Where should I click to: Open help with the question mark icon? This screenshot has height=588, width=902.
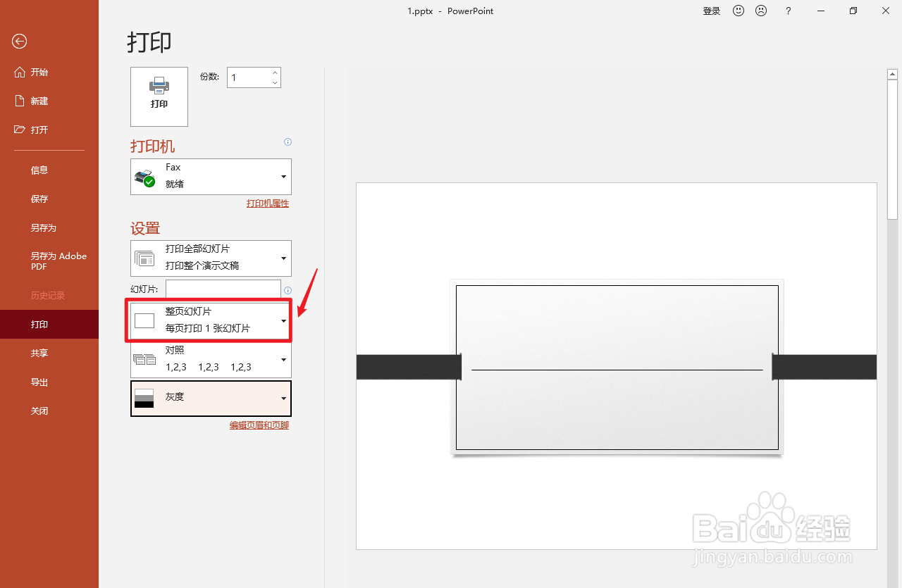pos(789,11)
